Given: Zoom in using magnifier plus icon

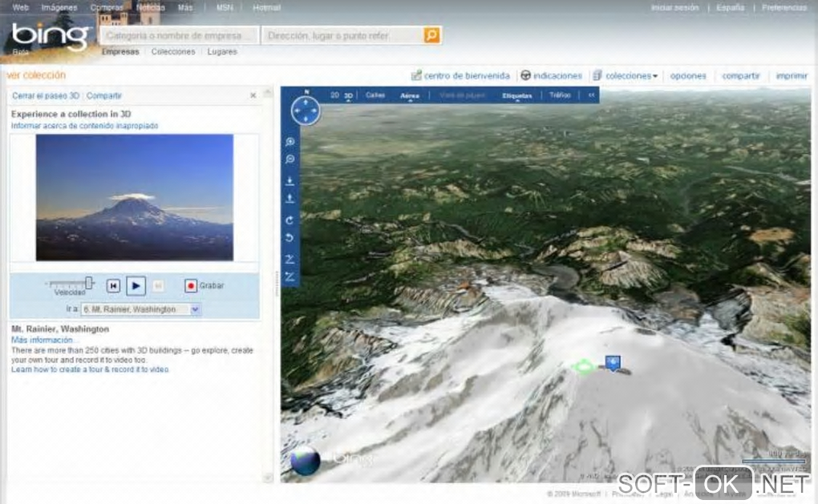Looking at the screenshot, I should pyautogui.click(x=290, y=142).
